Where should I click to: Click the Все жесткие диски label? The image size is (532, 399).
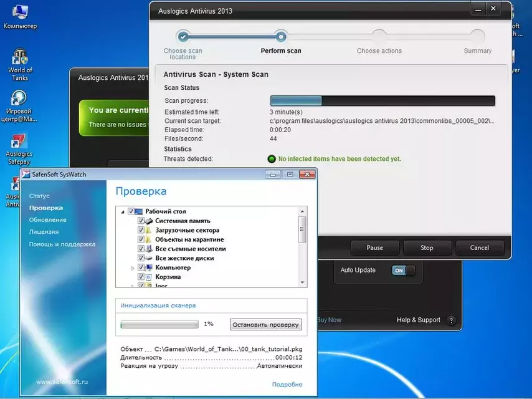coord(184,258)
